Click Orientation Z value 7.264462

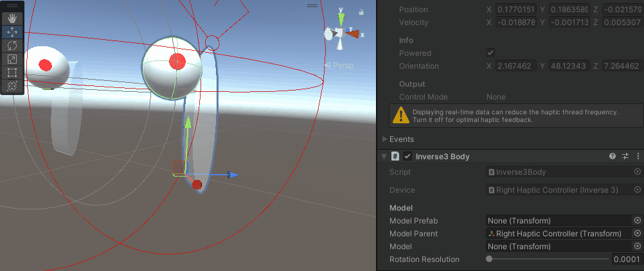622,66
